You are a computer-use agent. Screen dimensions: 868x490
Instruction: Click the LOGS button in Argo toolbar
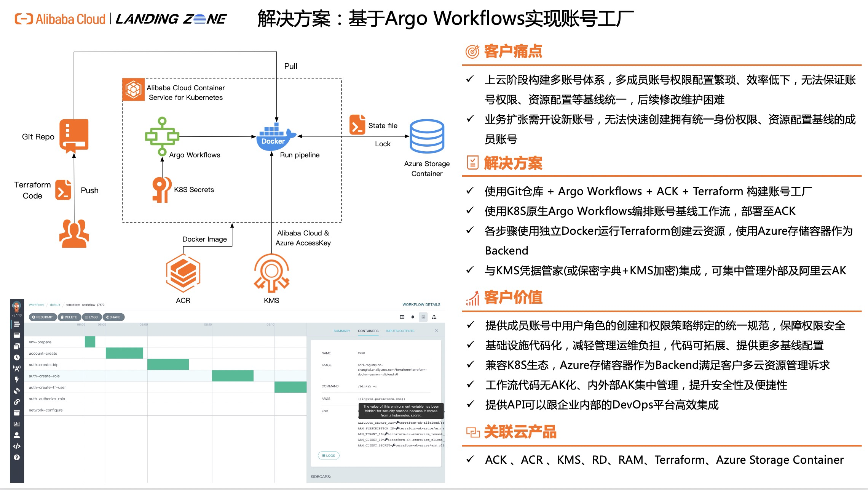pos(91,317)
